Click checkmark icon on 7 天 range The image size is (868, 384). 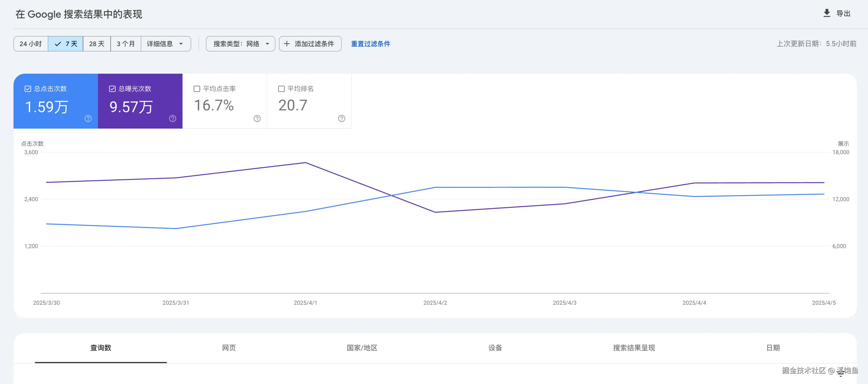coord(58,44)
